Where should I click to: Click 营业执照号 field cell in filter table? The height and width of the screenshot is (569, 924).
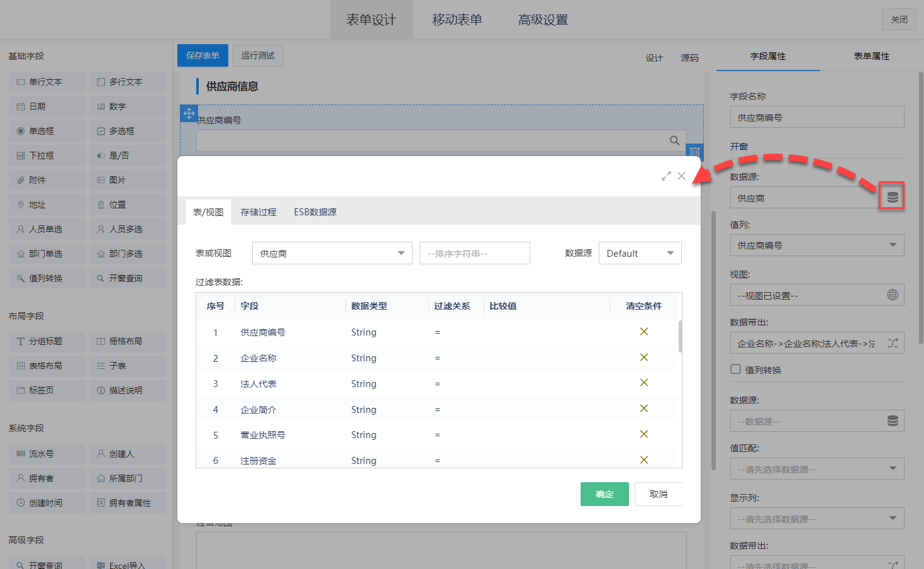(263, 435)
